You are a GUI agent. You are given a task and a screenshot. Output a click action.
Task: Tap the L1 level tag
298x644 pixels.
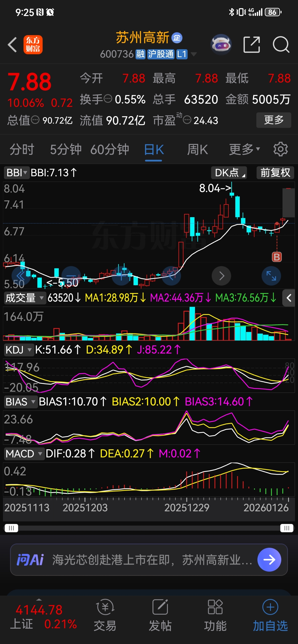[182, 54]
